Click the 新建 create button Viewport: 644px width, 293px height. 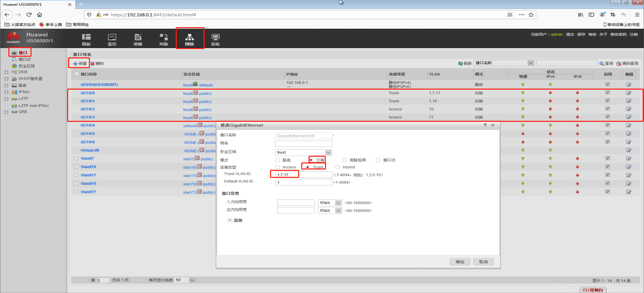[80, 63]
